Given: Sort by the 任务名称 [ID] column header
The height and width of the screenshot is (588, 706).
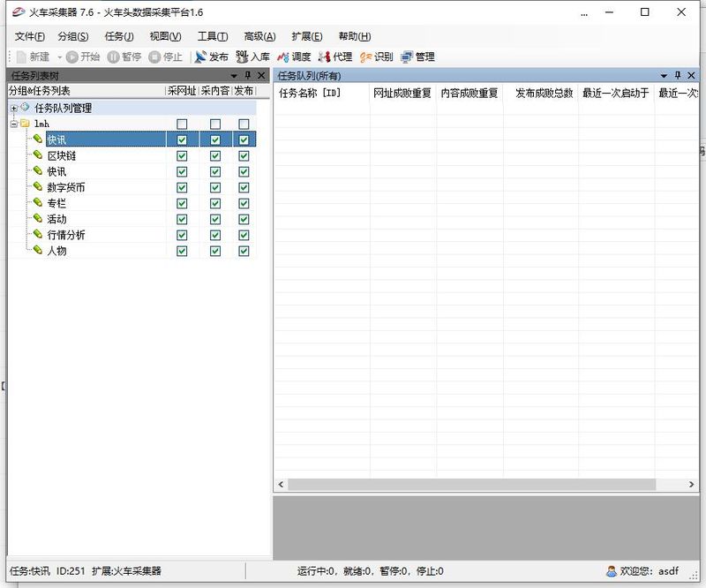Looking at the screenshot, I should (321, 93).
